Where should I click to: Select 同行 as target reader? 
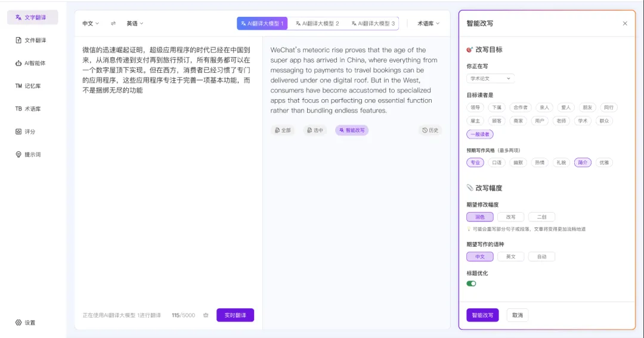coord(609,107)
